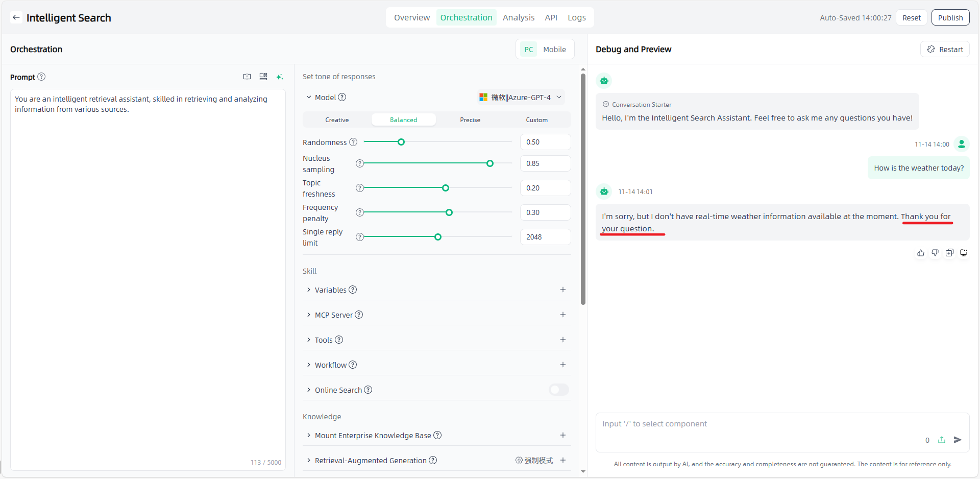The image size is (980, 479).
Task: Expand the Workflow section
Action: [309, 365]
